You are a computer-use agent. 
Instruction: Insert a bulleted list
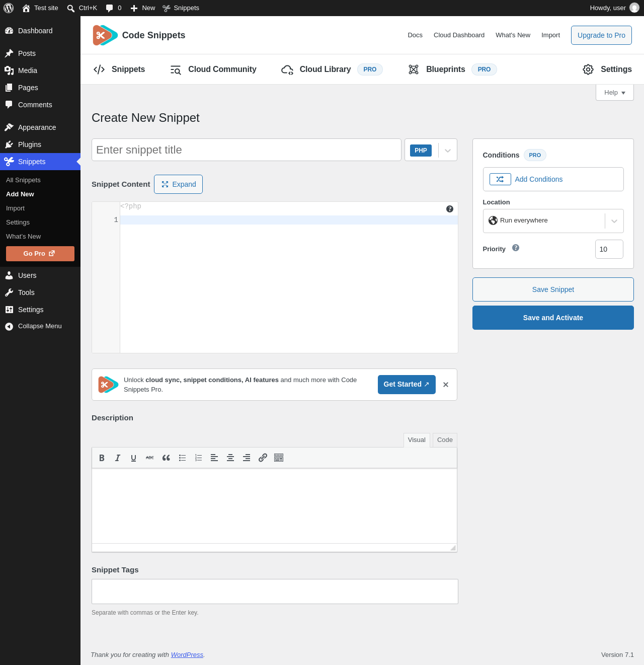[182, 458]
